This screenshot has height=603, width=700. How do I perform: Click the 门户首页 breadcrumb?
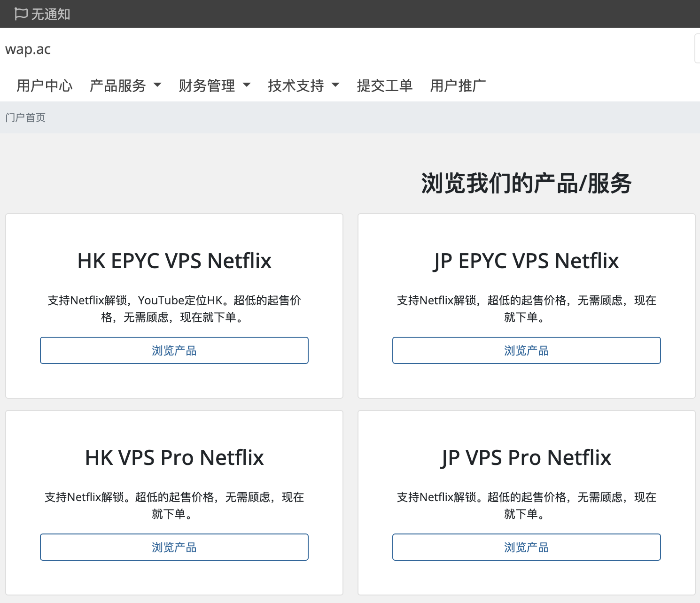tap(25, 117)
